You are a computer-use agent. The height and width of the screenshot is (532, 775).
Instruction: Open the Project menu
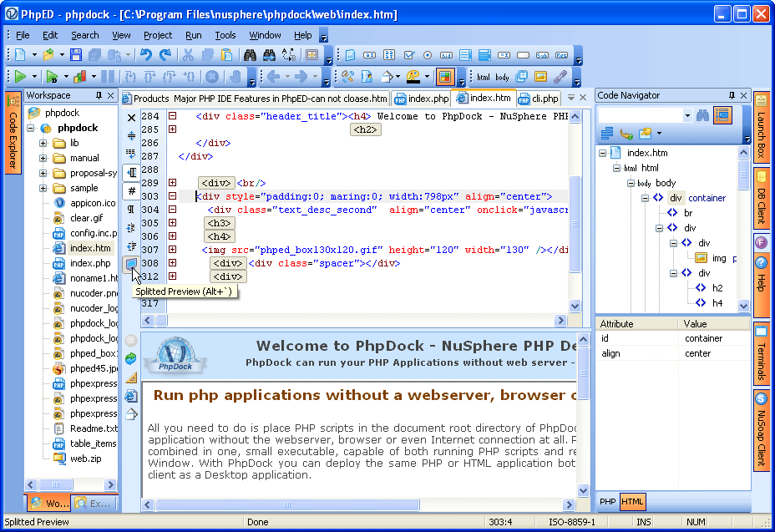coord(158,35)
